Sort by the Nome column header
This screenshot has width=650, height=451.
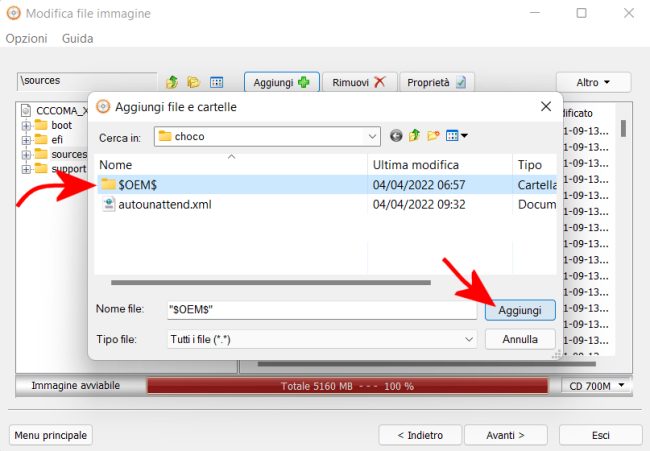231,165
